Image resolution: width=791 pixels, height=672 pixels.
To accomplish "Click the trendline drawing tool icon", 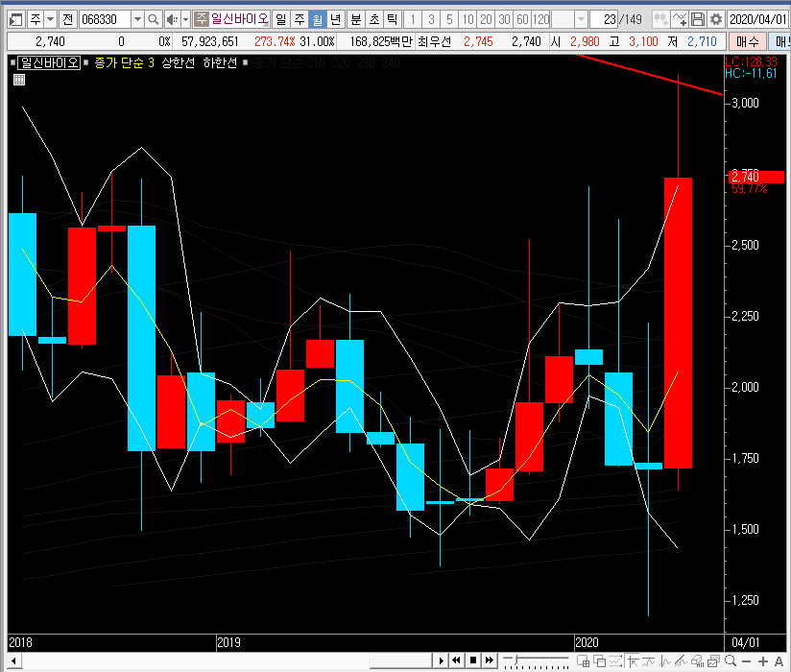I will pos(681,660).
